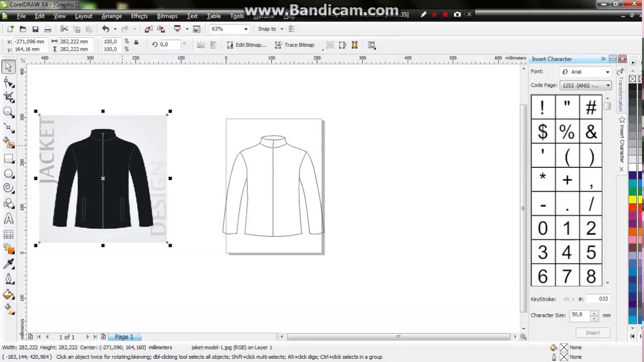Select the black jacket image
644x362 pixels.
tap(103, 178)
